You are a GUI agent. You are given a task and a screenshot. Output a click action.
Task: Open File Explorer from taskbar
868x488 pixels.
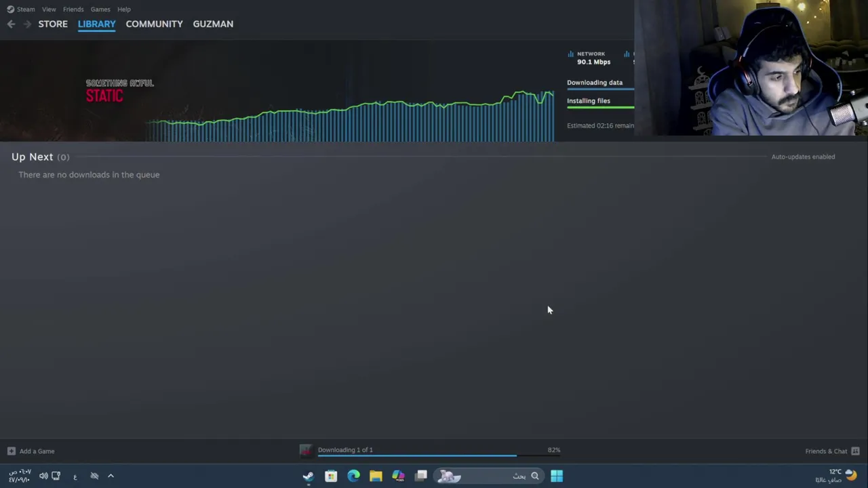point(376,476)
